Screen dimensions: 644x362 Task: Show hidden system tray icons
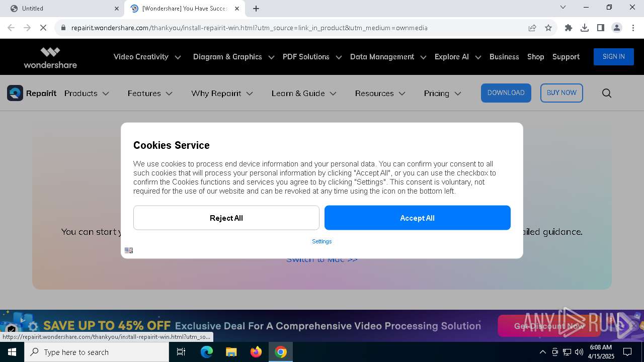(x=542, y=352)
